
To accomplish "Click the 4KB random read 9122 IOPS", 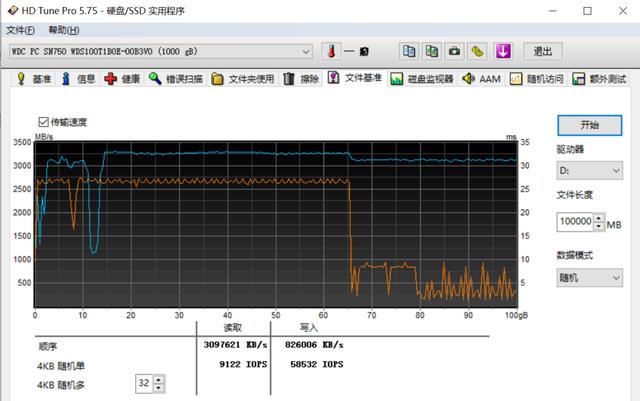I will pos(243,364).
